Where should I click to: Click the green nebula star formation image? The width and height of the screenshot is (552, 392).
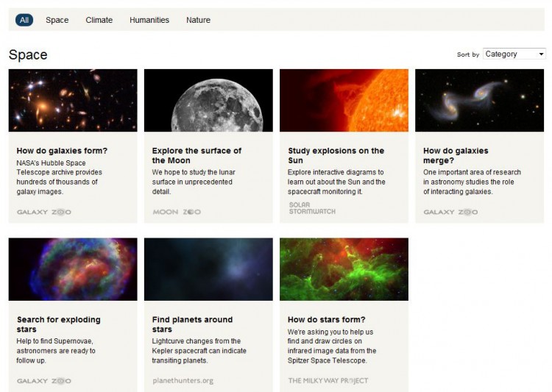click(344, 269)
